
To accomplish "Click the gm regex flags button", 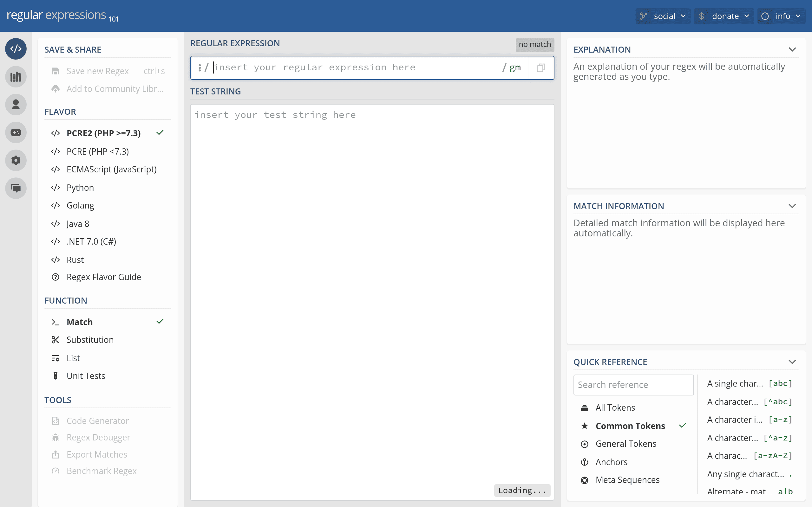I will point(515,68).
